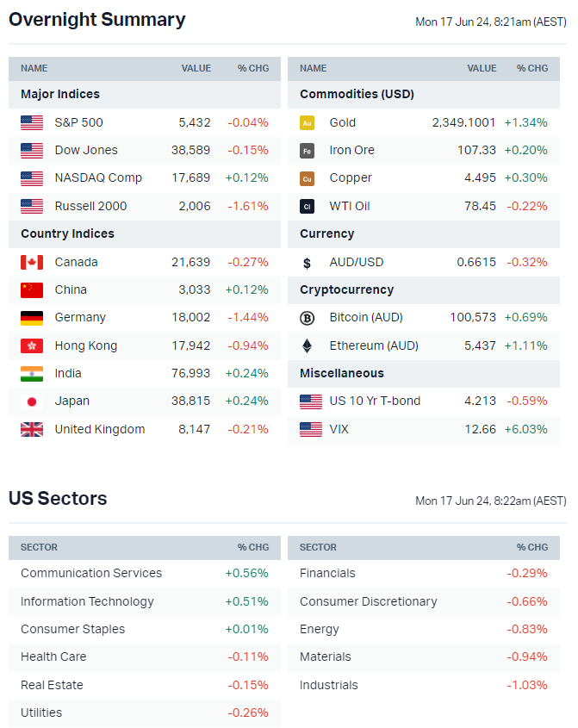This screenshot has height=728, width=578.
Task: Click the Copper 'Cu' icon
Action: coord(307,178)
